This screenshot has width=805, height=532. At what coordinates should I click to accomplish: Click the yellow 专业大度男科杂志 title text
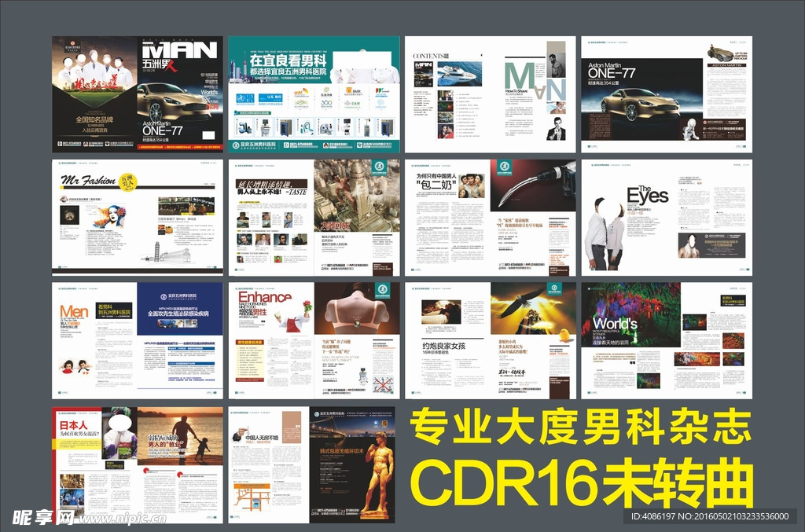pos(582,431)
